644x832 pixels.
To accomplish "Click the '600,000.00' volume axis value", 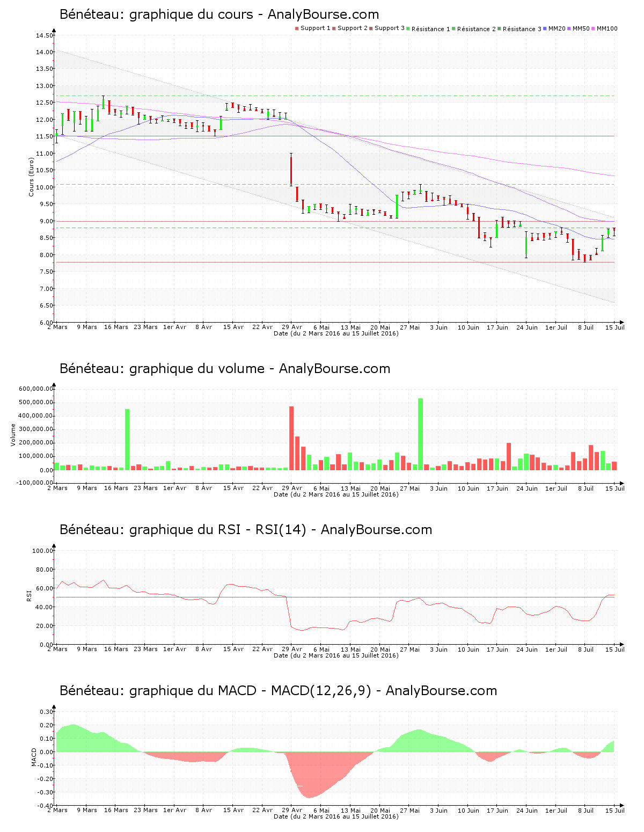I will 36,389.
